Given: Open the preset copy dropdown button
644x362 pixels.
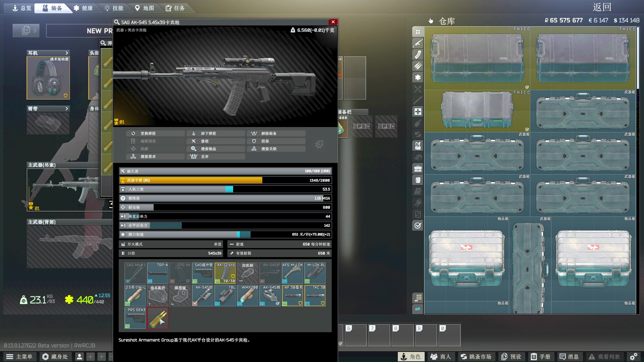Looking at the screenshot, I should pyautogui.click(x=26, y=31).
